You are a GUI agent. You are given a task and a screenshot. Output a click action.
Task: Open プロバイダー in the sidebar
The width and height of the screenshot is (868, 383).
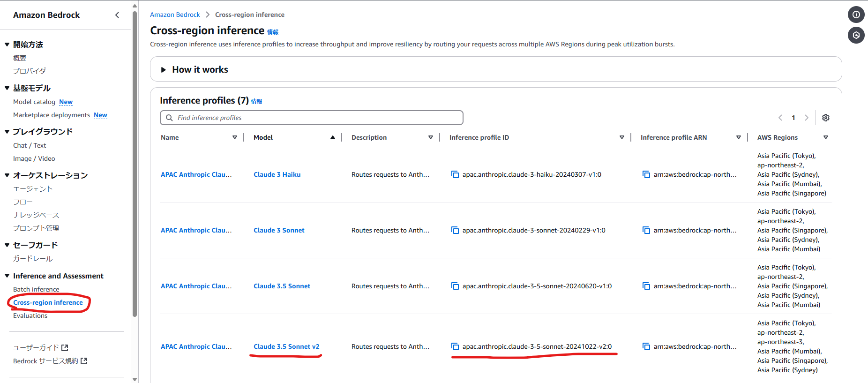click(x=33, y=71)
